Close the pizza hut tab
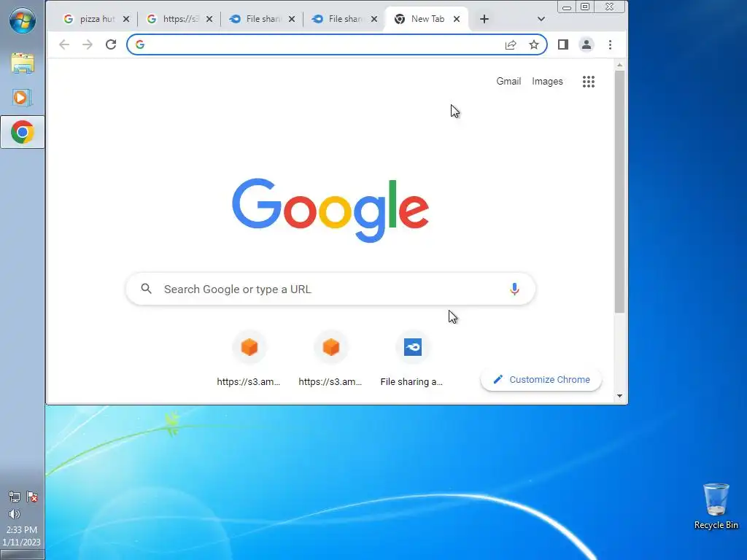The image size is (747, 560). 125,19
